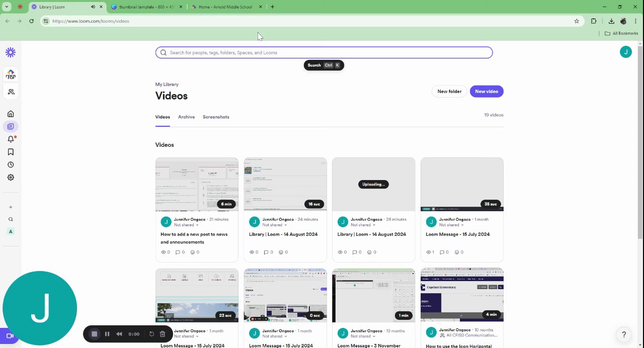Open the Library icon in sidebar

[11, 126]
